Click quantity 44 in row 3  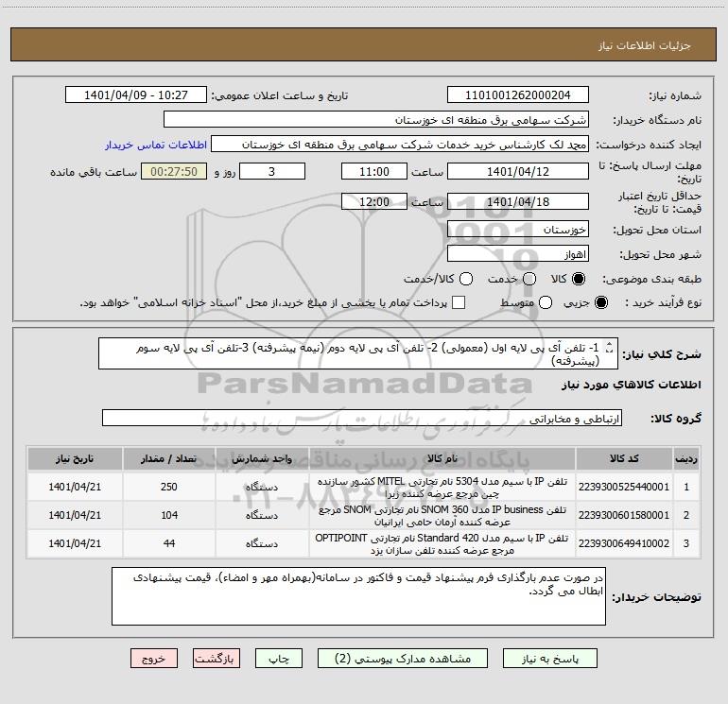pos(169,543)
